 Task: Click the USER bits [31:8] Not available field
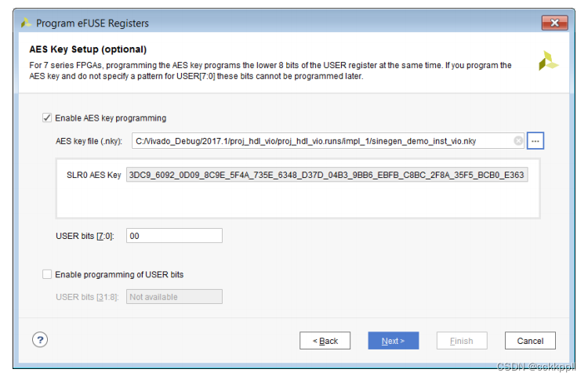click(x=174, y=297)
